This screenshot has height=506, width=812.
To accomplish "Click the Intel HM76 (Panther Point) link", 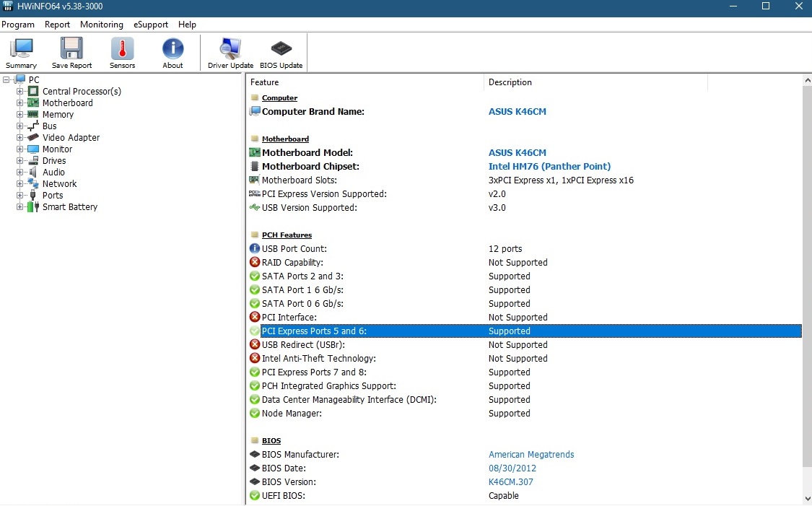I will (549, 166).
